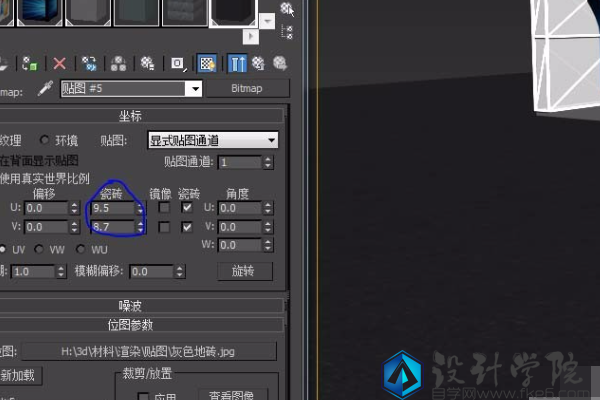Open the 显式贴图通道 mapping dropdown

(212, 141)
